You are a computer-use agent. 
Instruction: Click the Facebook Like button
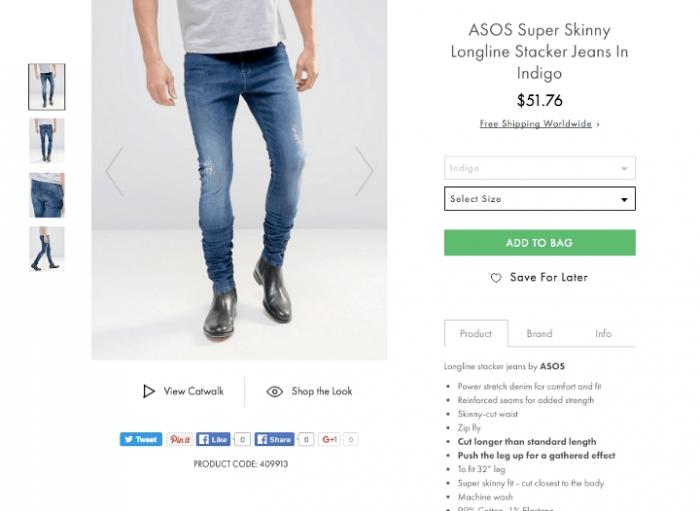click(214, 439)
